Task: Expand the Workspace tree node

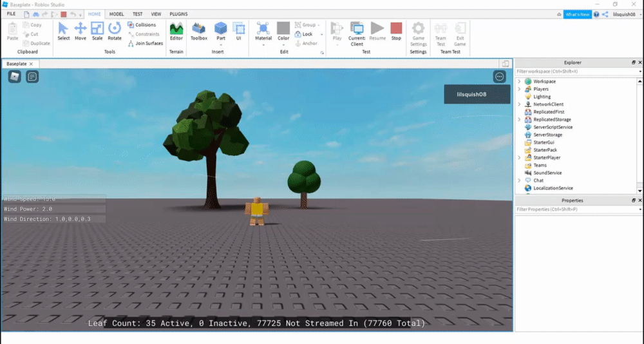Action: [x=519, y=81]
